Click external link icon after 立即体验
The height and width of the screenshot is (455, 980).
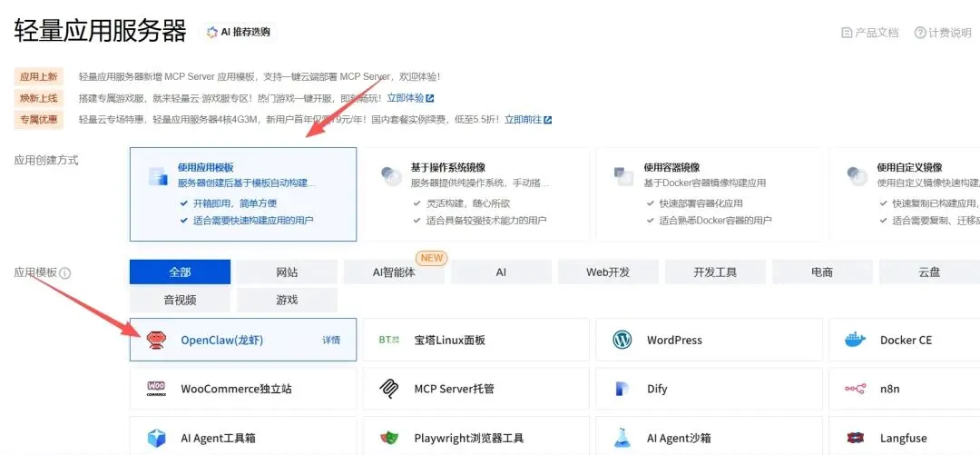click(x=430, y=98)
